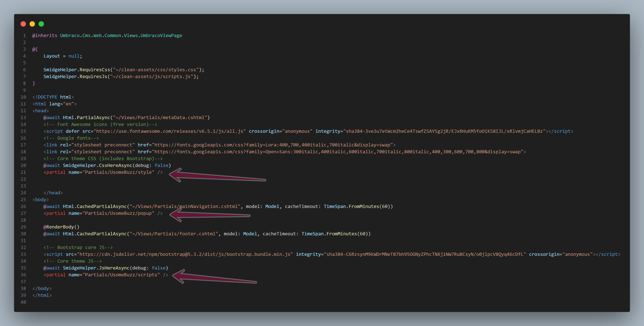Click line number 21 in gutter
Viewport: 644px width, 326px height.
pos(23,172)
